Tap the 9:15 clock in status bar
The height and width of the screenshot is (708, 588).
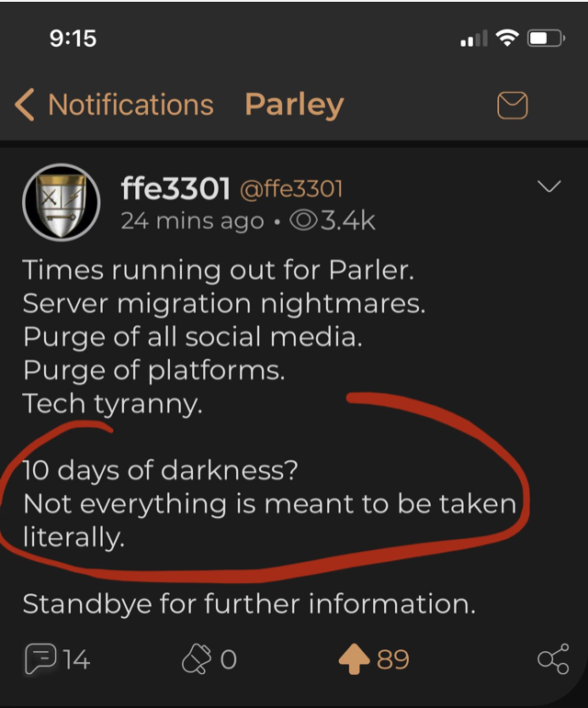(73, 39)
